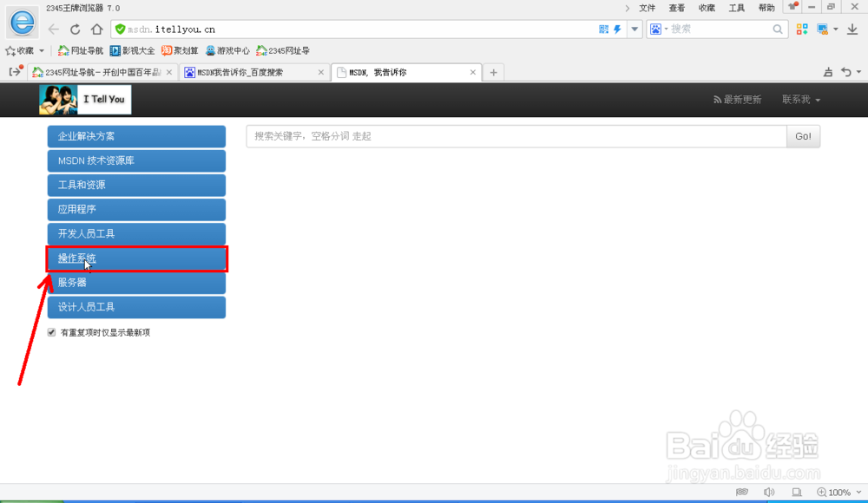Image resolution: width=868 pixels, height=503 pixels.
Task: Expand the undo closed tab dropdown
Action: (x=858, y=72)
